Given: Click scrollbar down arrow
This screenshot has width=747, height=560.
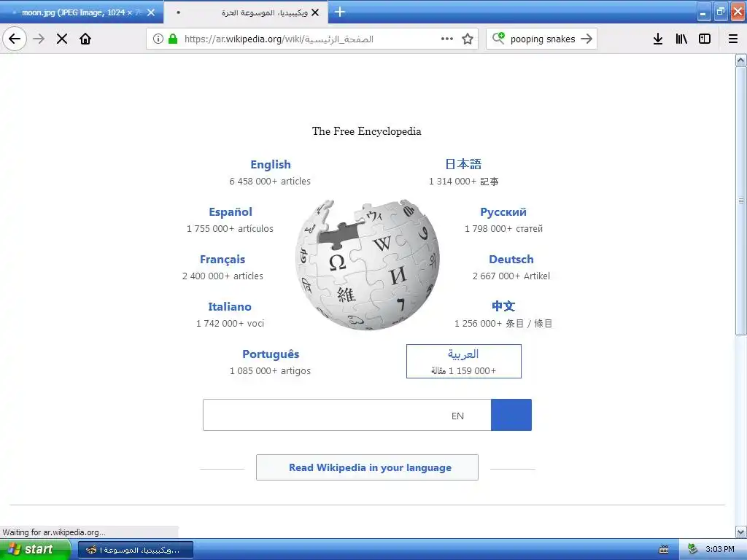Looking at the screenshot, I should (741, 532).
